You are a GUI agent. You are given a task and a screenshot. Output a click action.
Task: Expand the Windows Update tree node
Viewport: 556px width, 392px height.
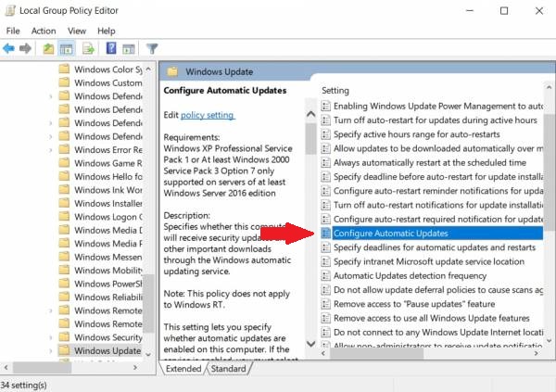[51, 351]
